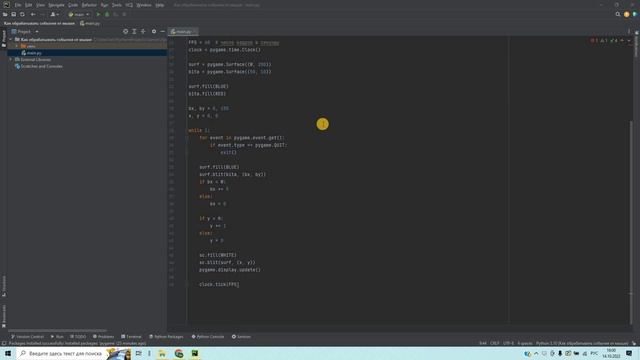Viewport: 640px width, 360px height.
Task: Open Chrome from taskbar
Action: [x=179, y=353]
